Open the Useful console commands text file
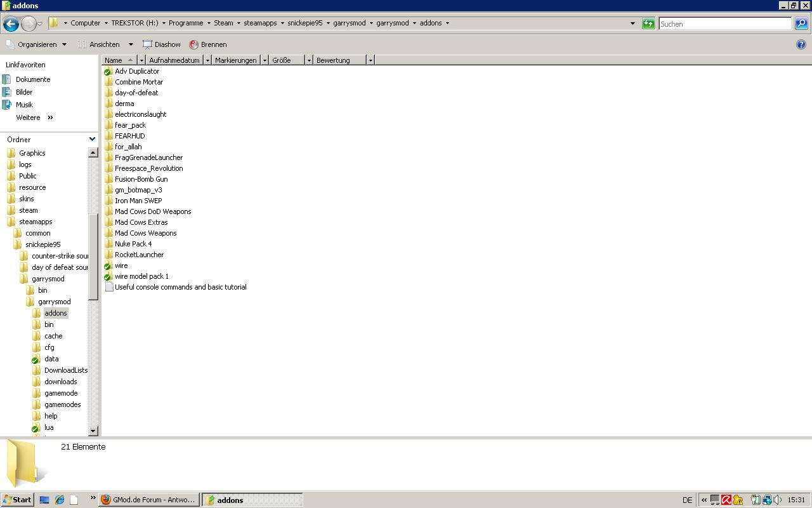Image resolution: width=812 pixels, height=508 pixels. coord(180,287)
